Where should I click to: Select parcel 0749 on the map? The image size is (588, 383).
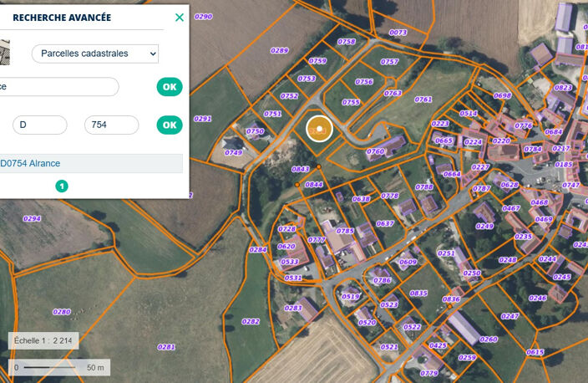pyautogui.click(x=233, y=152)
